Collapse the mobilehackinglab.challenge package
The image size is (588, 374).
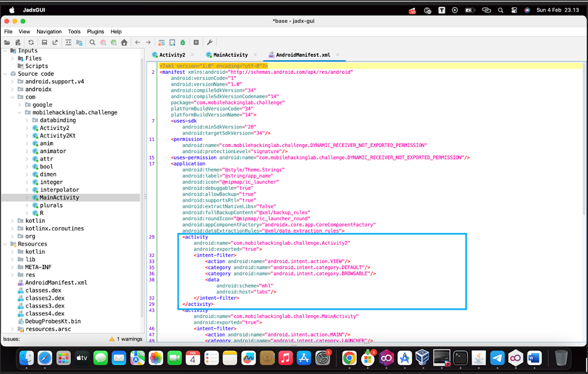[x=19, y=113]
